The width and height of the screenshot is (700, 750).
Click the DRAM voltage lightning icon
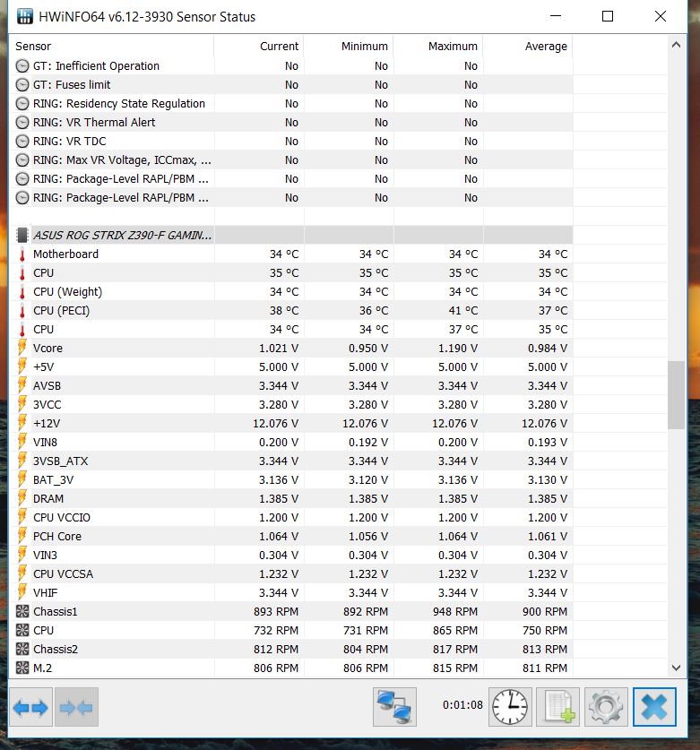click(22, 498)
